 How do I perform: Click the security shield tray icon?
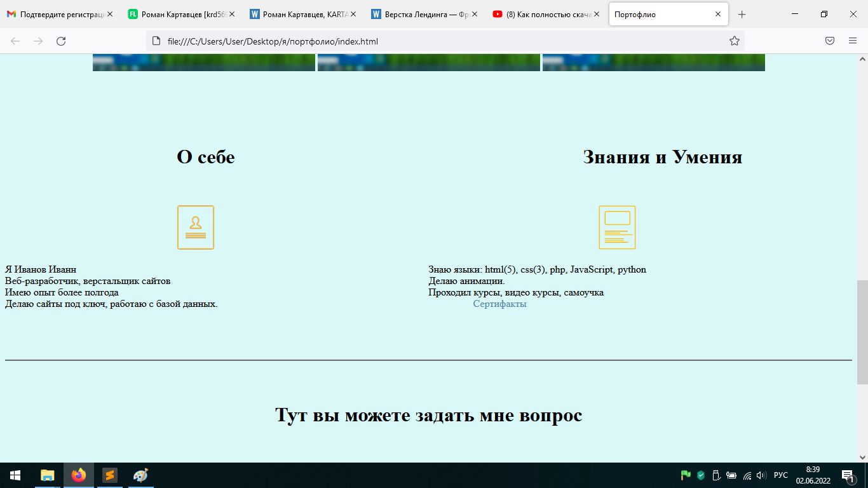pyautogui.click(x=701, y=475)
